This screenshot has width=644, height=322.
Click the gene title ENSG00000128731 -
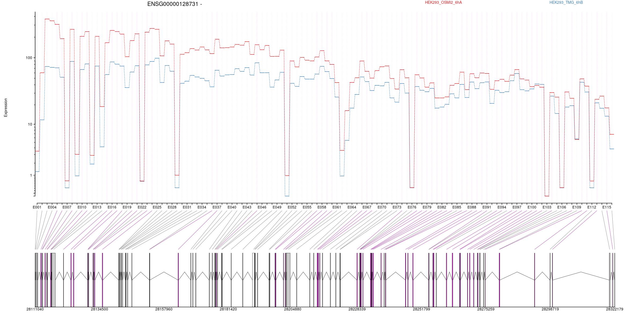pos(175,4)
